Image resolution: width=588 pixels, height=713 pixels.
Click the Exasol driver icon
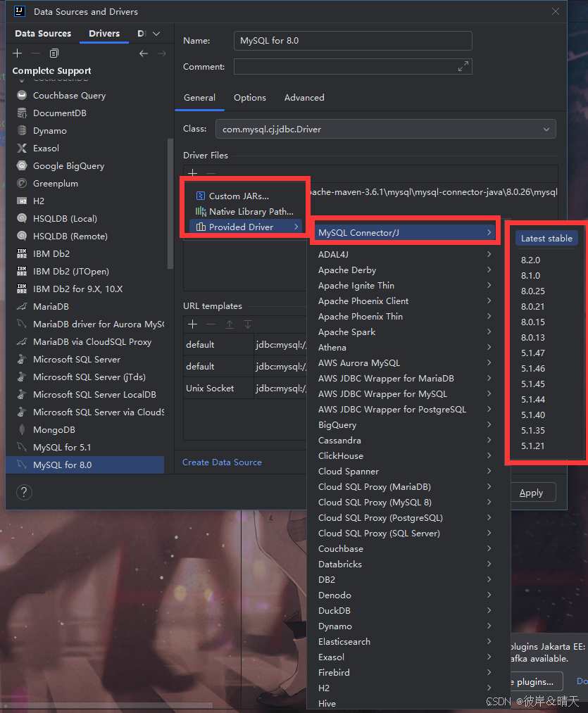(21, 149)
